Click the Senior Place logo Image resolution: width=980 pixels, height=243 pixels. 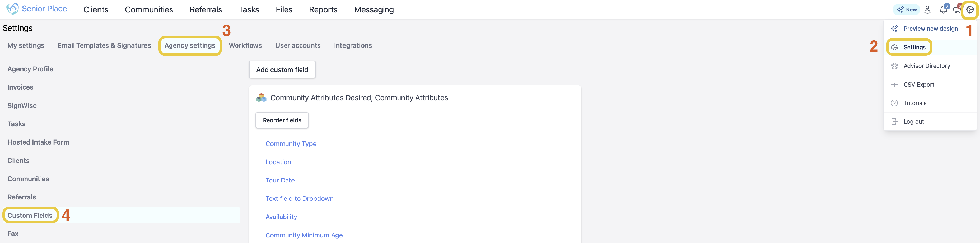pyautogui.click(x=37, y=9)
